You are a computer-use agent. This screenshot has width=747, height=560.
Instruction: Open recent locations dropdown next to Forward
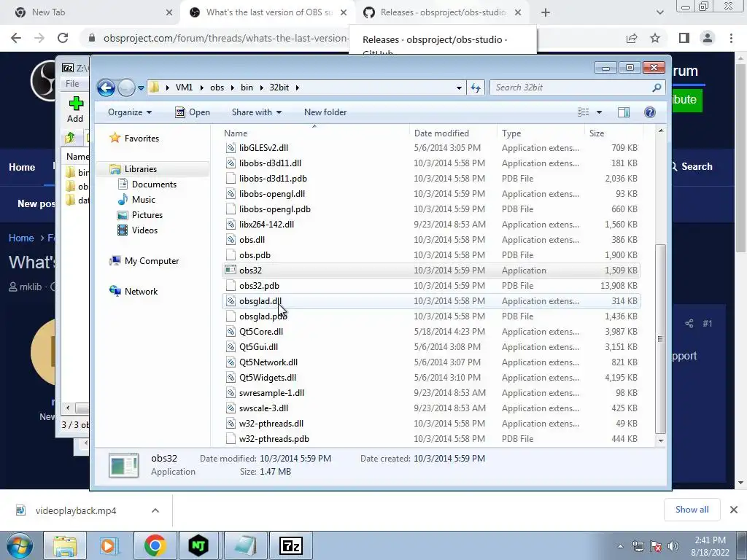pyautogui.click(x=141, y=88)
